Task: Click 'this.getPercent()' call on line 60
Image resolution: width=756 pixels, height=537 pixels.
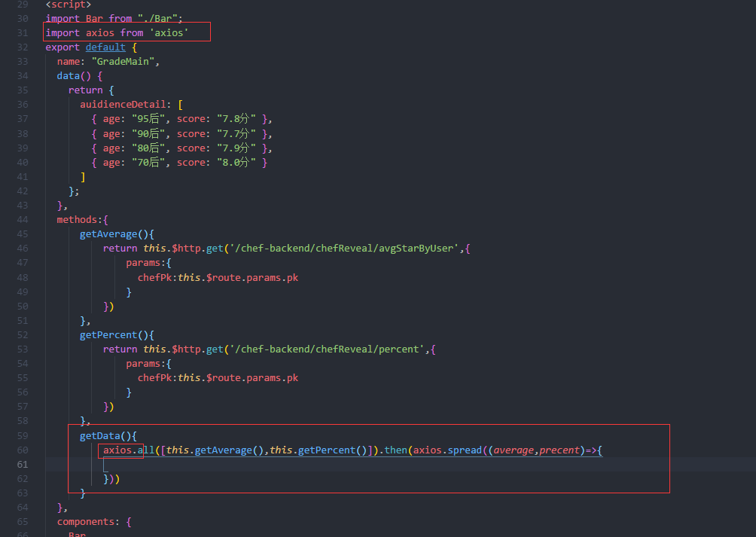Action: point(319,450)
